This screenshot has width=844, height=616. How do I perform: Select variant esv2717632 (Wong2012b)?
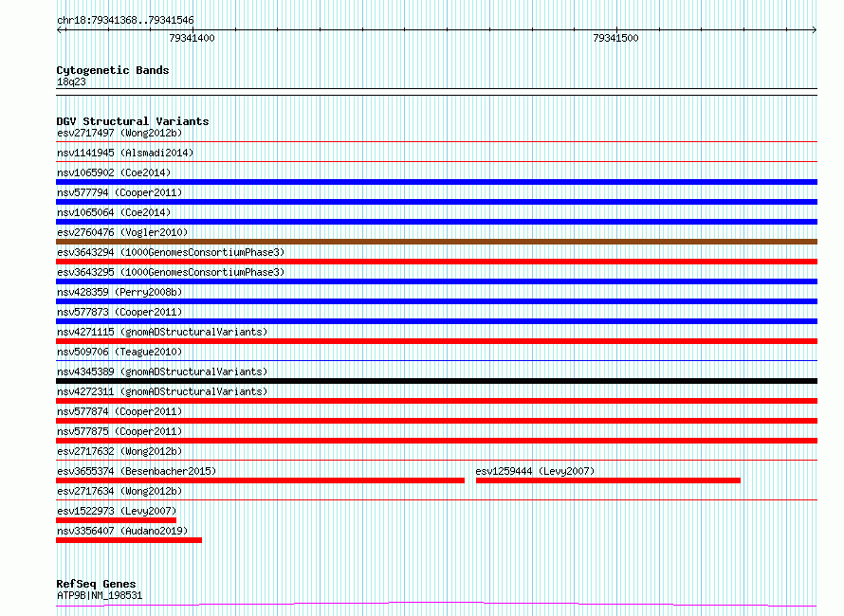pos(119,451)
